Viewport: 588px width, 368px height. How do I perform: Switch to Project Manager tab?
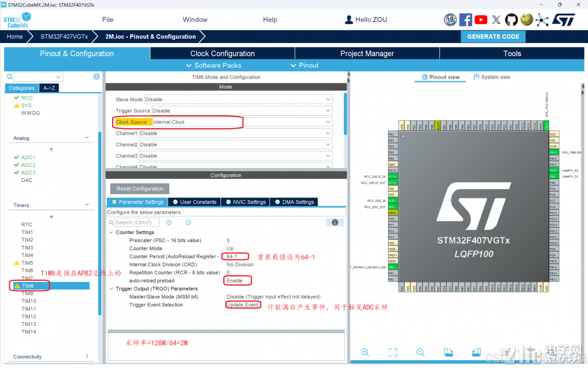[x=367, y=53]
